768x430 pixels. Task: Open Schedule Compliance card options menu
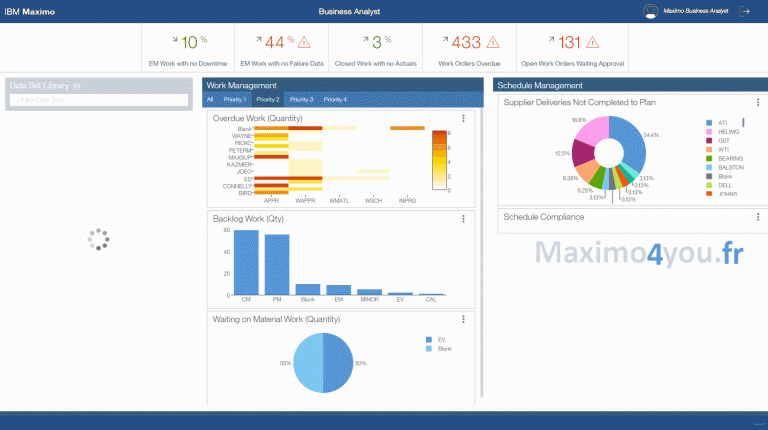tap(758, 217)
